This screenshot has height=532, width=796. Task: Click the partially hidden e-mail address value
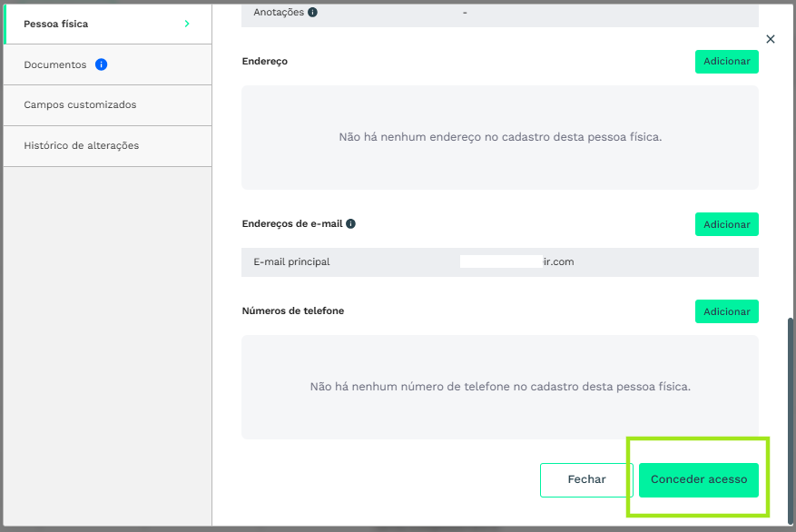[x=516, y=262]
